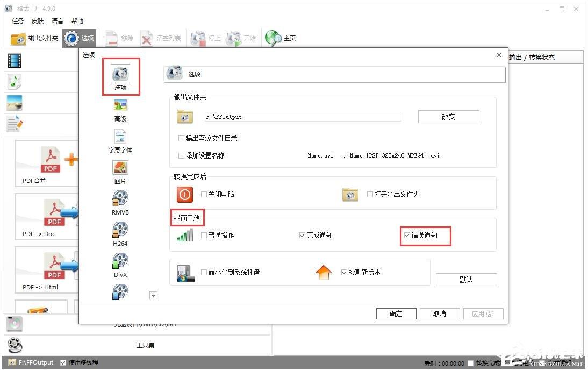
Task: Toggle 普通操作 sound checkbox
Action: [x=204, y=235]
